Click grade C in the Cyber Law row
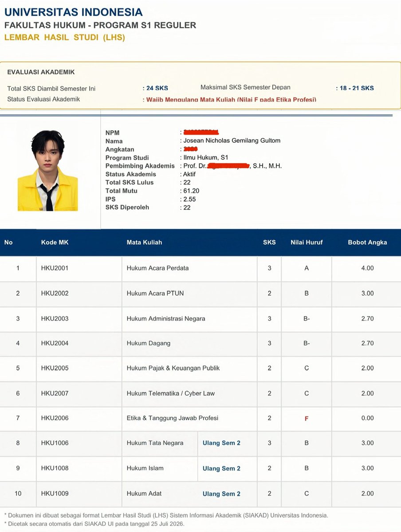This screenshot has width=401, height=532. click(x=307, y=393)
